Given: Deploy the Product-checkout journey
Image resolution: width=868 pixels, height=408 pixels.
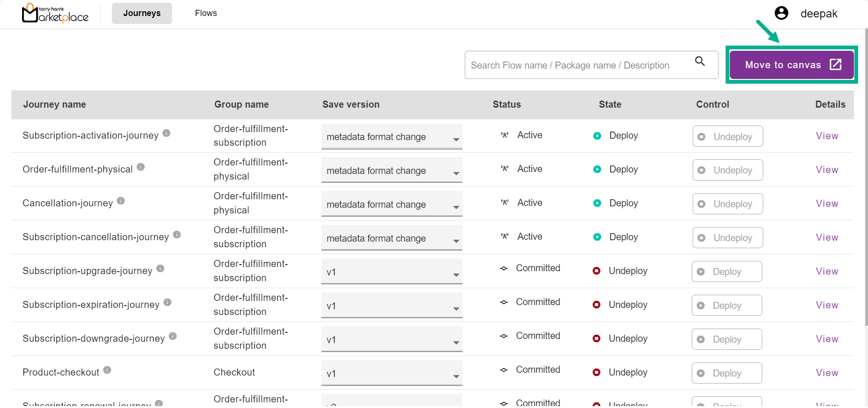Looking at the screenshot, I should (726, 373).
